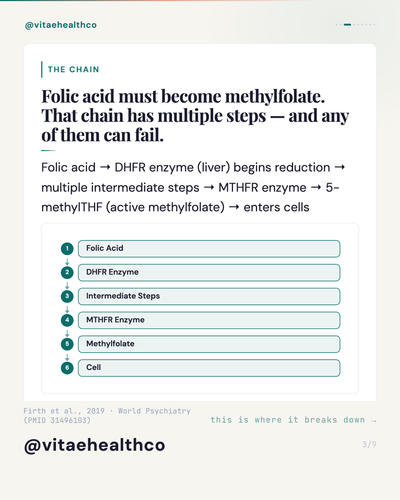400x500 pixels.
Task: Select the DHFR Enzyme step box
Action: tap(209, 273)
